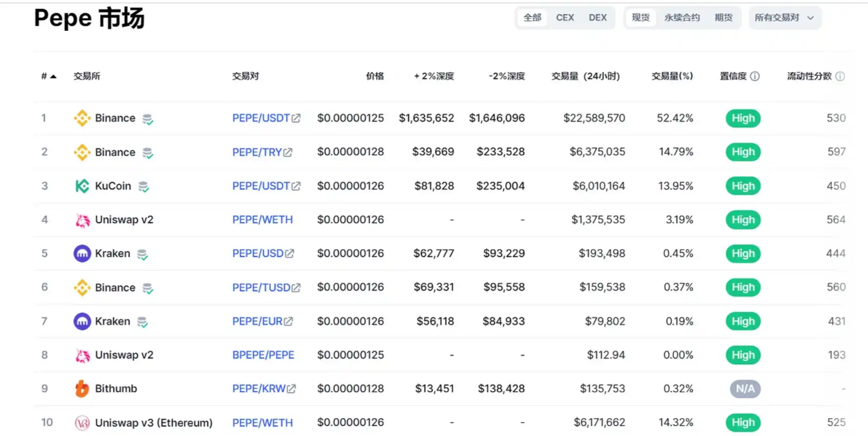Switch to the CEX filter tab

[565, 17]
